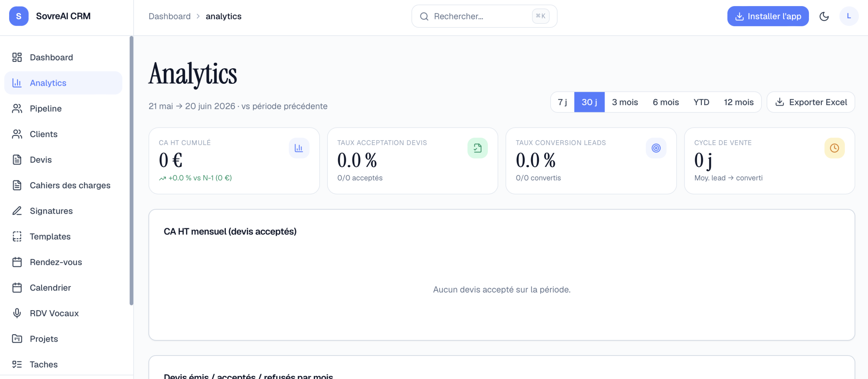The height and width of the screenshot is (379, 868).
Task: Click the search magnifier icon
Action: 424,16
